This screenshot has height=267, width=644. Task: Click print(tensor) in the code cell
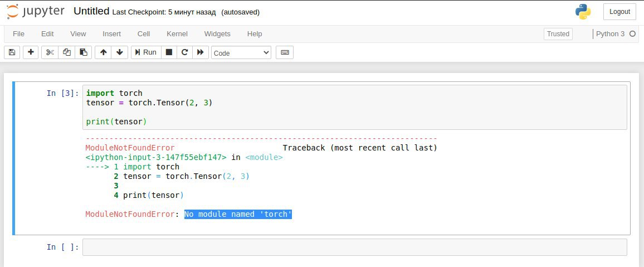click(x=116, y=122)
